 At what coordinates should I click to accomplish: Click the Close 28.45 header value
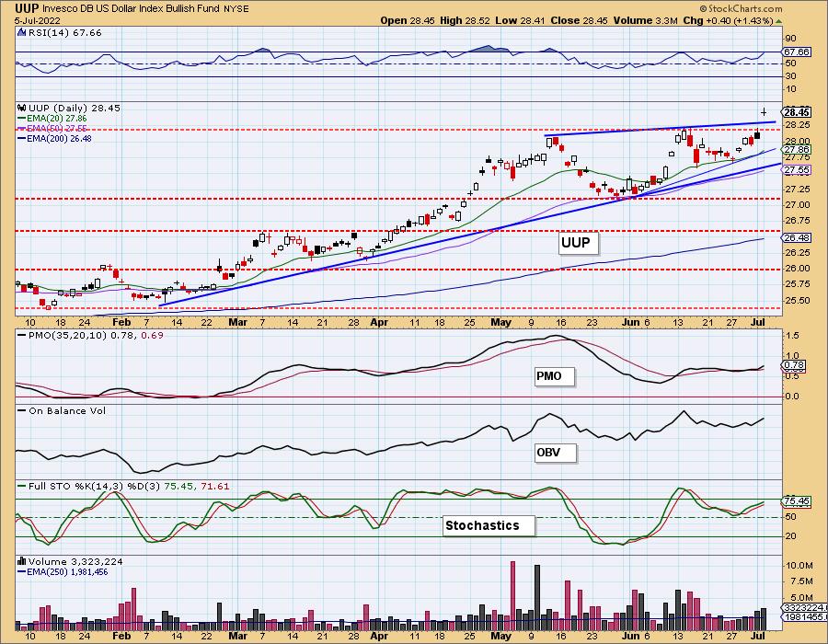click(x=580, y=20)
